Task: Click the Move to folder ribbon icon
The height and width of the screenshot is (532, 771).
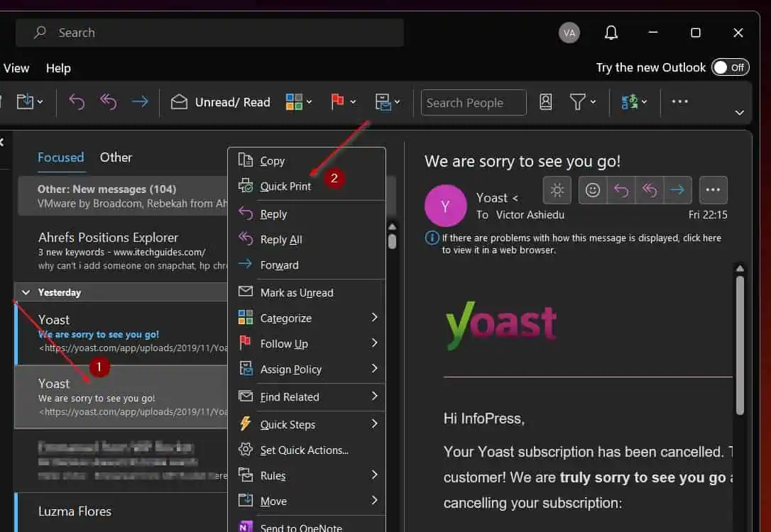Action: pyautogui.click(x=25, y=101)
